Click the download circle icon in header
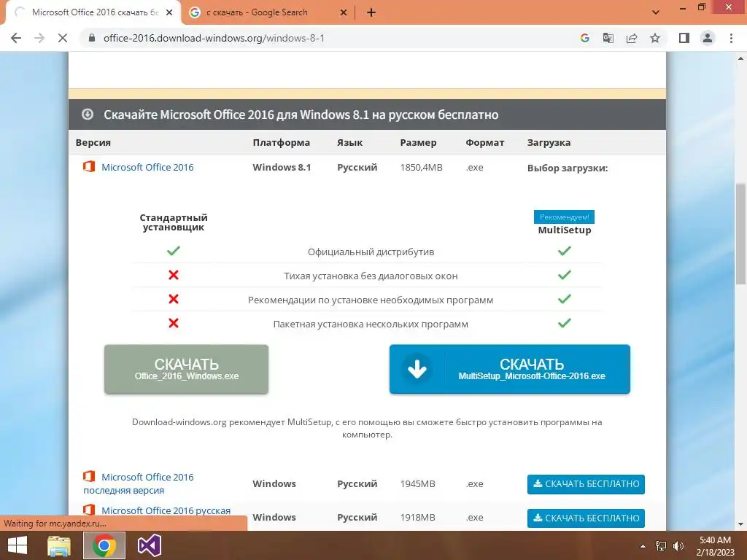The image size is (747, 560). [88, 114]
